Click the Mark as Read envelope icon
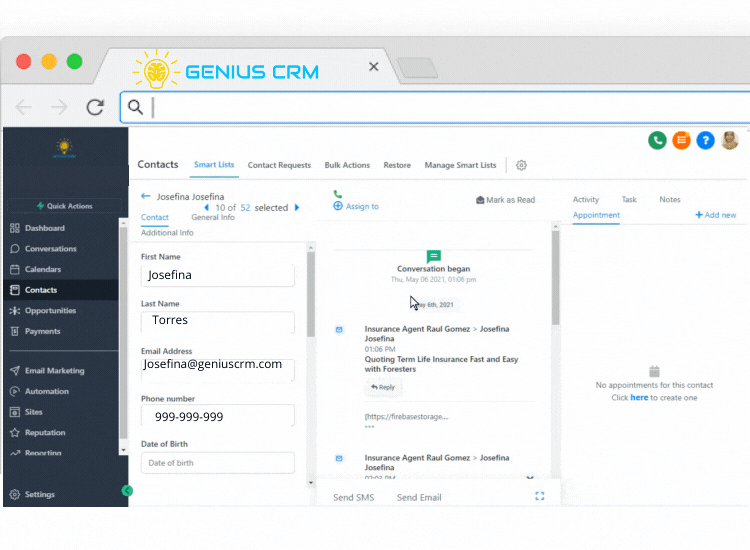This screenshot has width=750, height=550. point(480,200)
